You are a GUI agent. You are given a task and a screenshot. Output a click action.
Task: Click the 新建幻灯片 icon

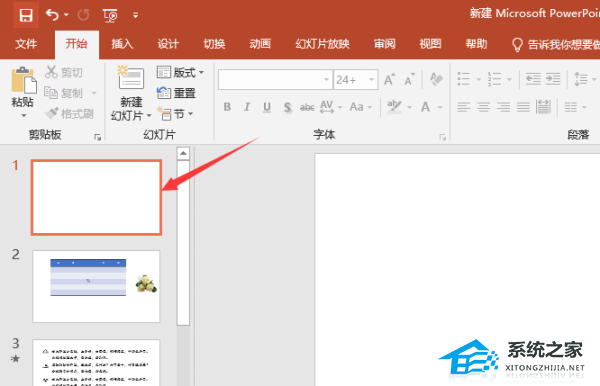click(x=130, y=78)
